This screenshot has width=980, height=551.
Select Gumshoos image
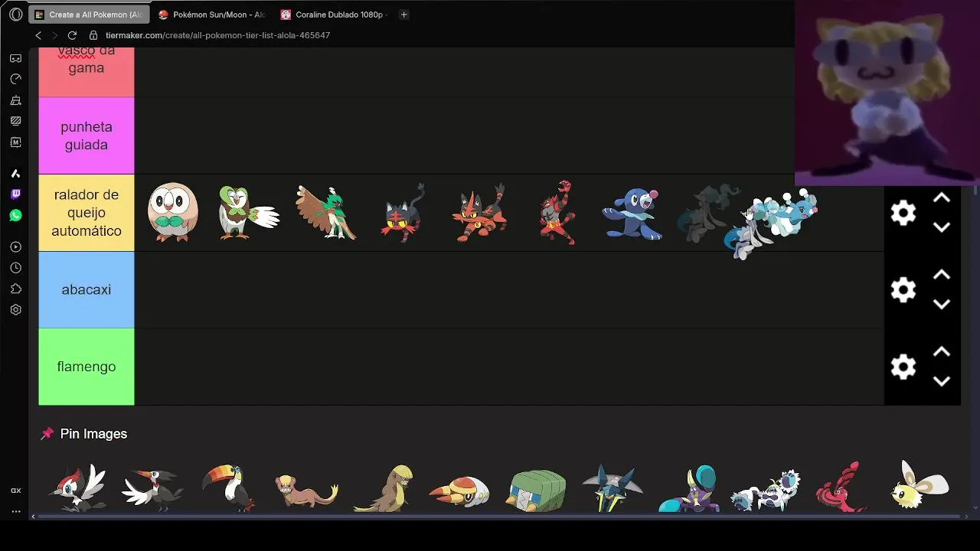click(x=384, y=487)
